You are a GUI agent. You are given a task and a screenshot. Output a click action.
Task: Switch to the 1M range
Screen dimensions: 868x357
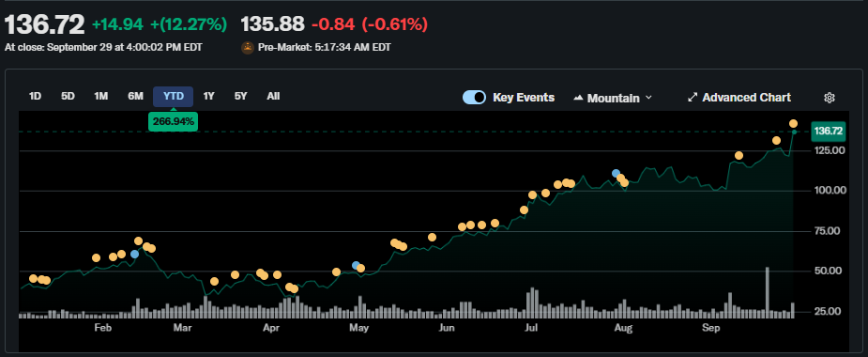(x=100, y=97)
